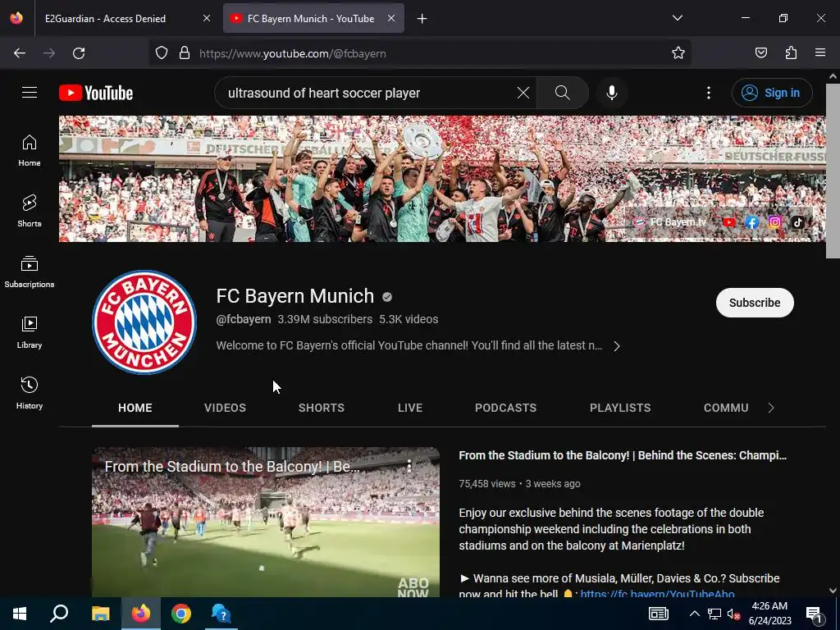The height and width of the screenshot is (630, 840).
Task: Open Windows taskbar search
Action: [59, 614]
